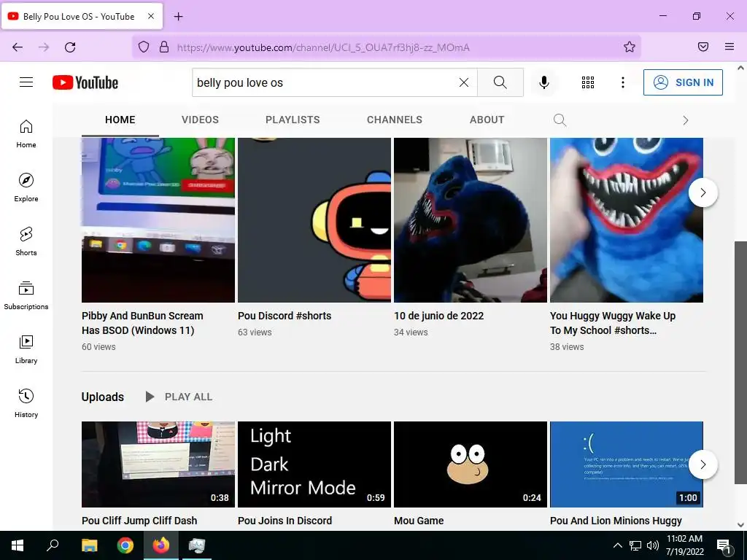Viewport: 747px width, 560px height.
Task: Switch to the PLAYLISTS tab
Action: tap(293, 120)
